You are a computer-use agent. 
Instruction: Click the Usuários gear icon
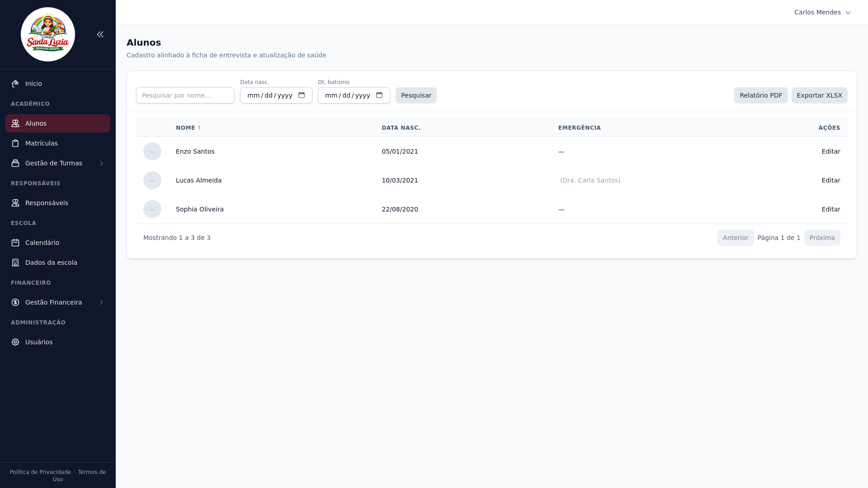(x=15, y=342)
